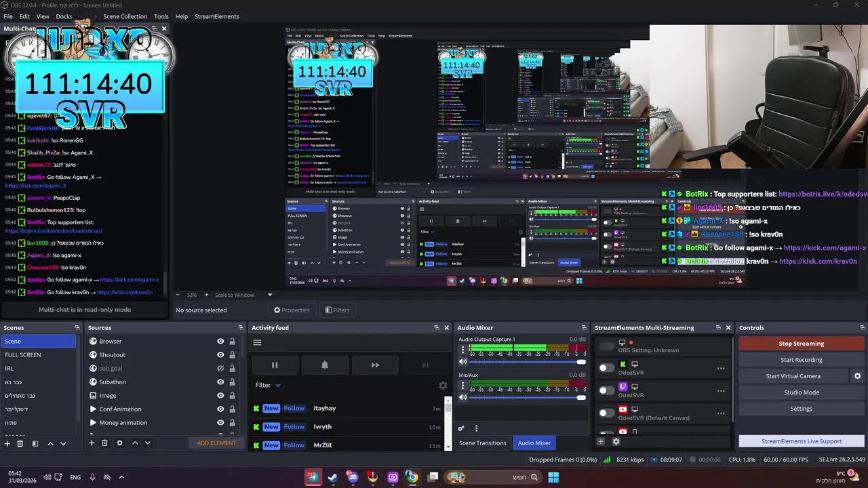Click ADD ELEMENT button in Sources
Viewport: 868px width, 488px height.
(x=216, y=443)
